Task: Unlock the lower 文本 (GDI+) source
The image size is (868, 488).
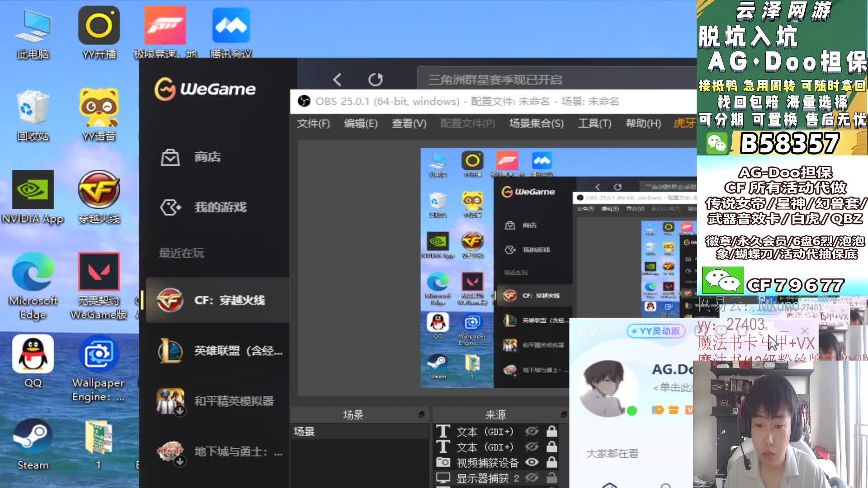Action: click(552, 446)
